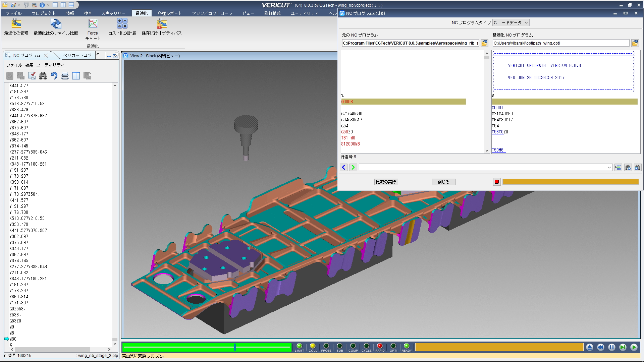Click the binoculars find icon in NC program panel
644x362 pixels.
[x=43, y=76]
